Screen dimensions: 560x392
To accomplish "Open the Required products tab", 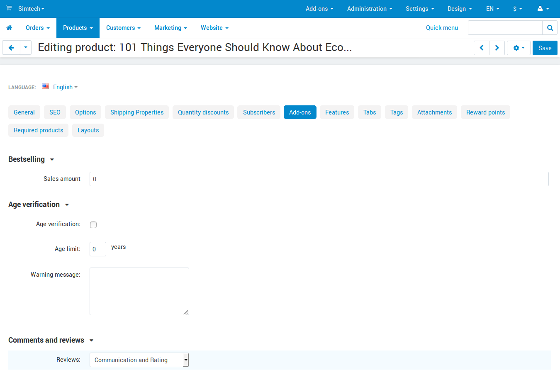I will (x=38, y=130).
